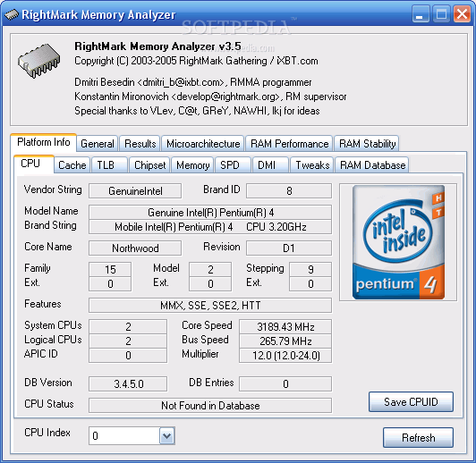Screen dimensions: 476x463
Task: Click the DB Version value 3.4.5.0
Action: (128, 383)
